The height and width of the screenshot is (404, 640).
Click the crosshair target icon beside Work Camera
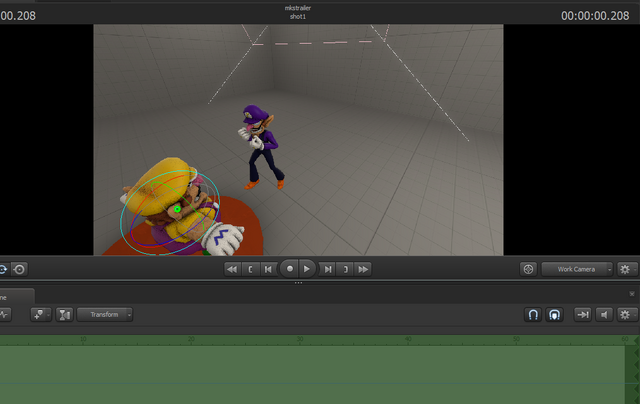pos(528,269)
